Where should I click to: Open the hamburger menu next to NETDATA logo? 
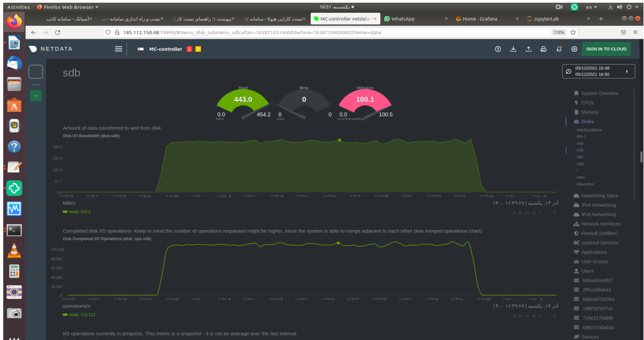click(x=118, y=49)
